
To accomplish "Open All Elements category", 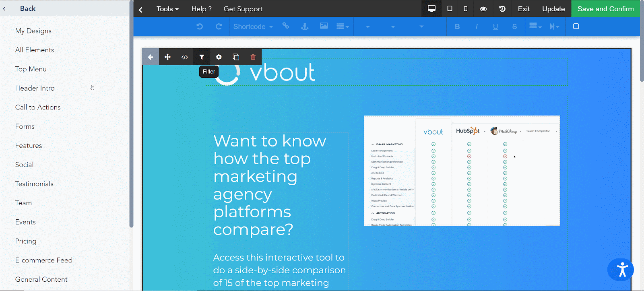I will [x=35, y=50].
